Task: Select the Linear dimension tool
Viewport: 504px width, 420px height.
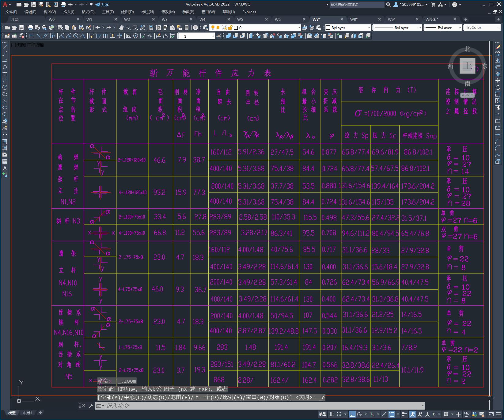Action: (31, 36)
